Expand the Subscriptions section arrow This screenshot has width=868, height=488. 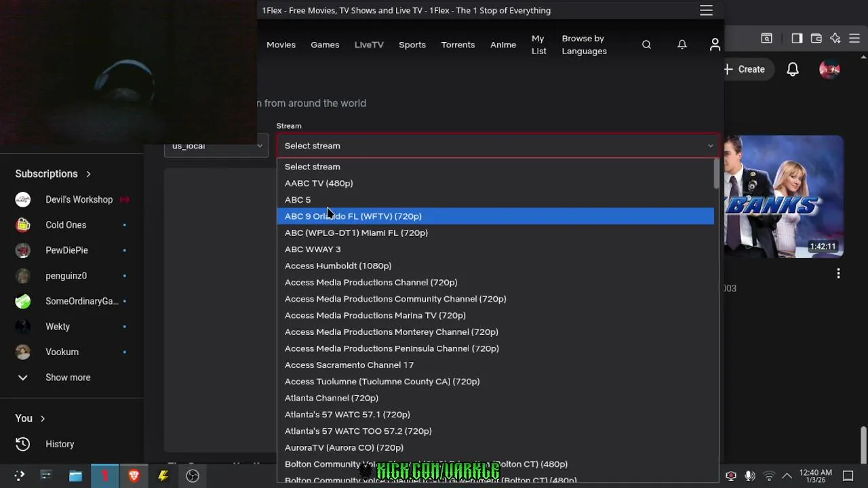(88, 174)
